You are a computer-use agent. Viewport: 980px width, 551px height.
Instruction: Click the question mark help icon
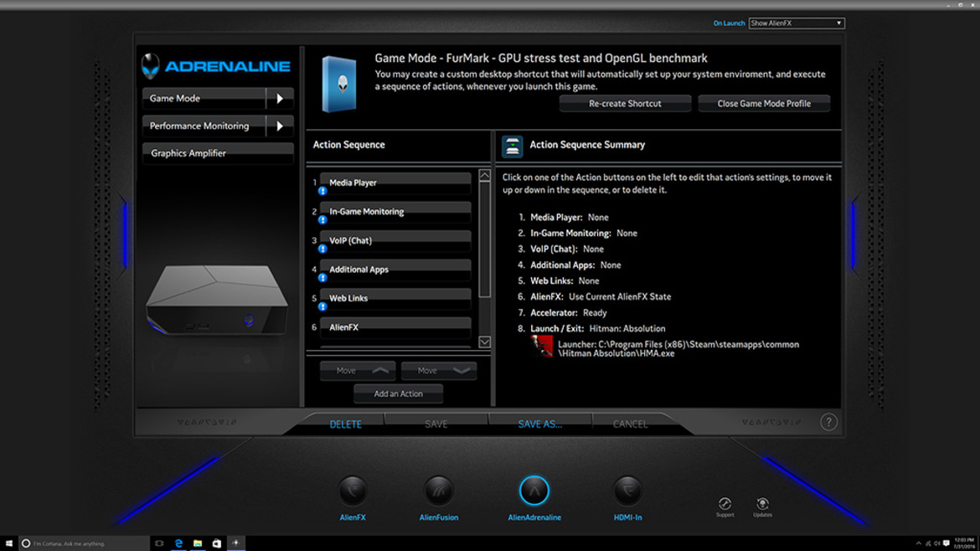[x=828, y=422]
